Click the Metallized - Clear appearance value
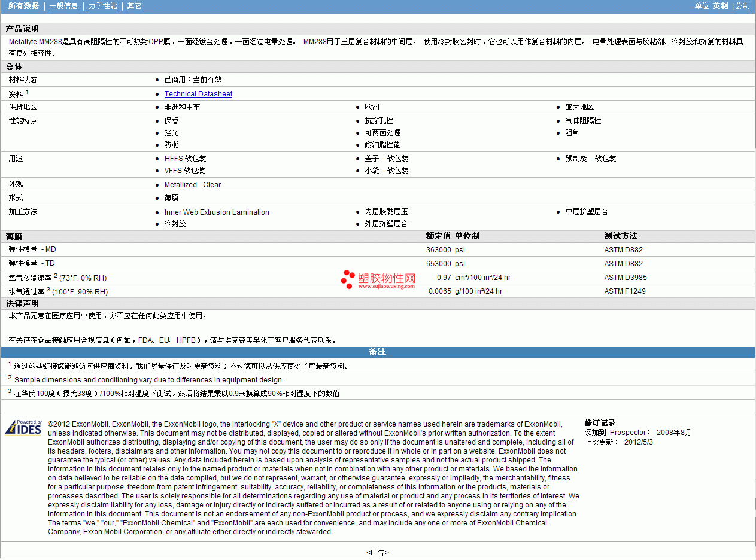Screen dimensions: 756x560 click(x=193, y=185)
